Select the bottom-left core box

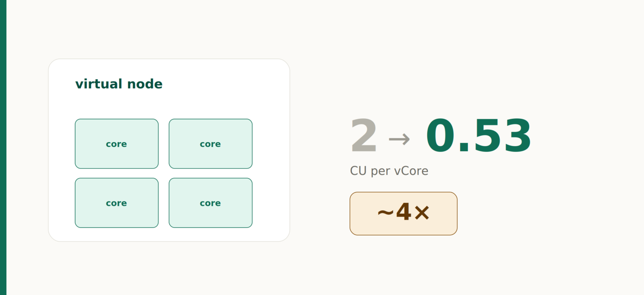pyautogui.click(x=117, y=203)
